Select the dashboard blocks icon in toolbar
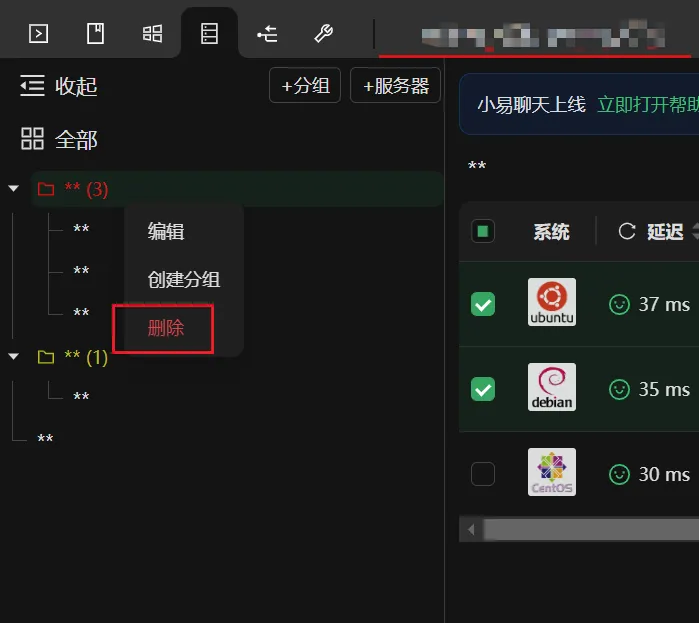This screenshot has width=699, height=623. (x=152, y=33)
